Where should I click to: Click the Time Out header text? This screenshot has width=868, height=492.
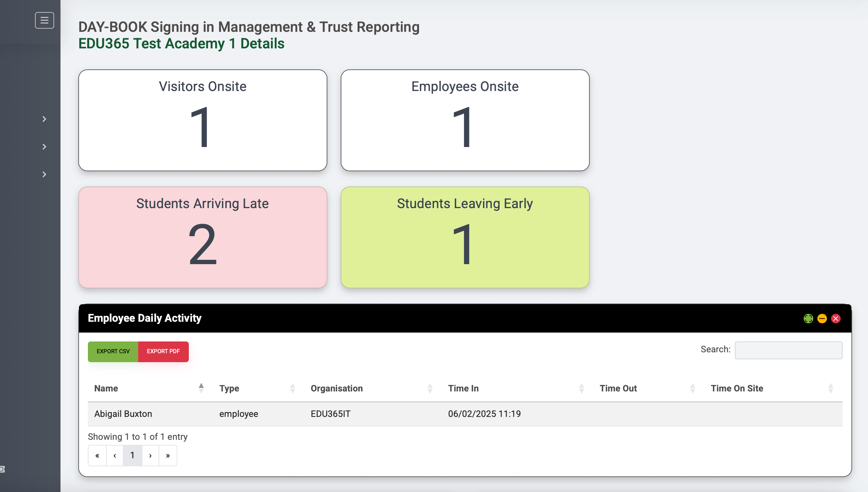tap(618, 388)
